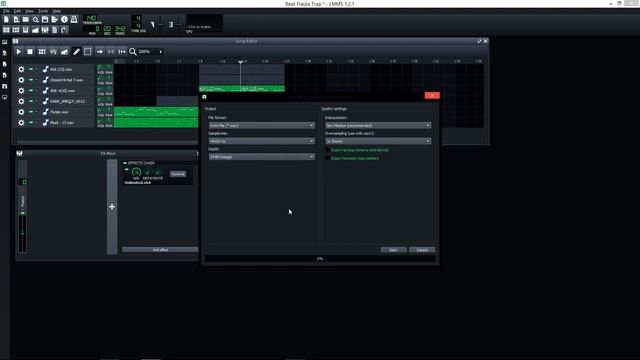Mute the DARK_SNR track

click(x=31, y=101)
